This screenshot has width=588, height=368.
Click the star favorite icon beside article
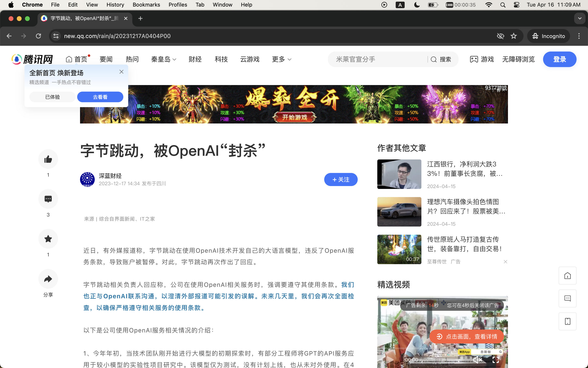coord(48,239)
